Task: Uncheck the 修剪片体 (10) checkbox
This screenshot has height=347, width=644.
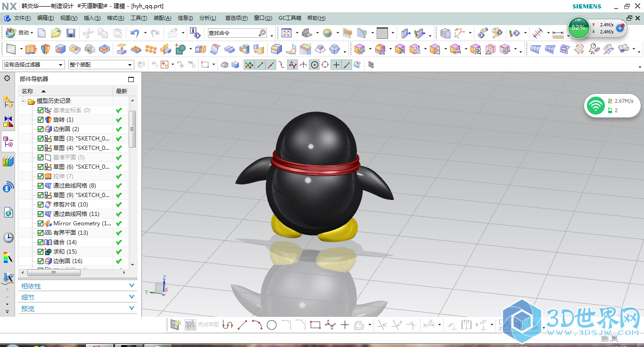Action: click(x=40, y=205)
